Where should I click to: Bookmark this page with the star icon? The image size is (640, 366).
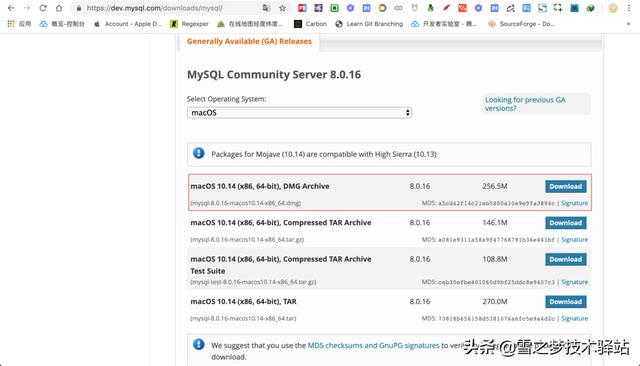point(282,8)
